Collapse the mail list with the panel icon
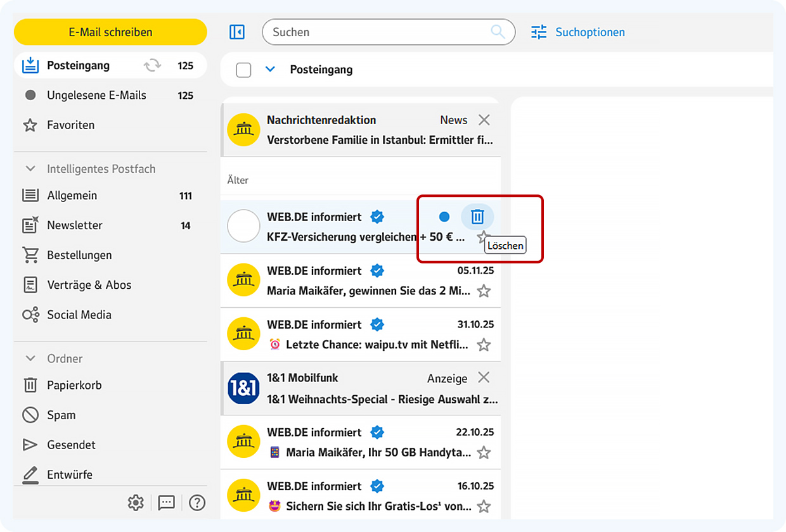This screenshot has height=532, width=786. tap(236, 32)
